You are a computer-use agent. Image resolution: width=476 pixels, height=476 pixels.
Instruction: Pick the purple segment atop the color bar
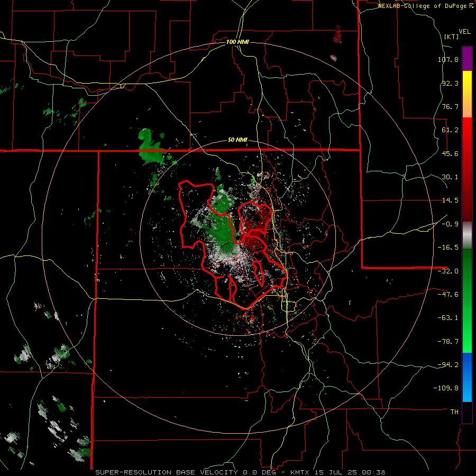[467, 59]
